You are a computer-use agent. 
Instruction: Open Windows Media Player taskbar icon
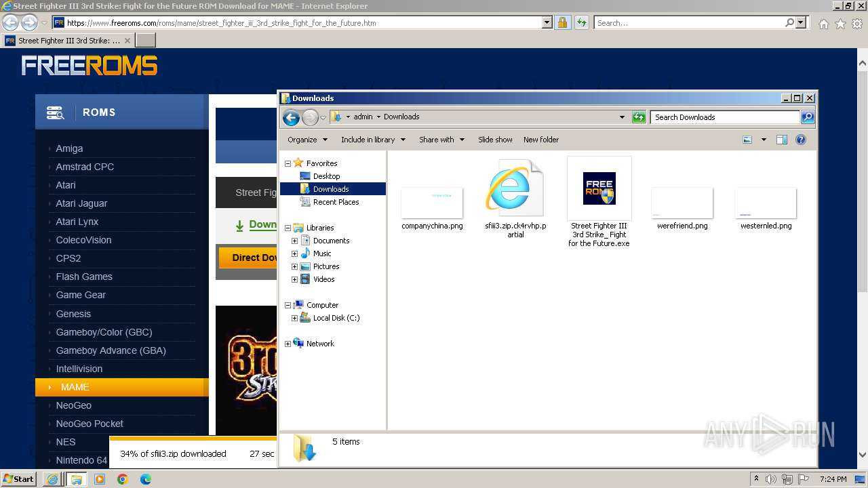(x=100, y=479)
